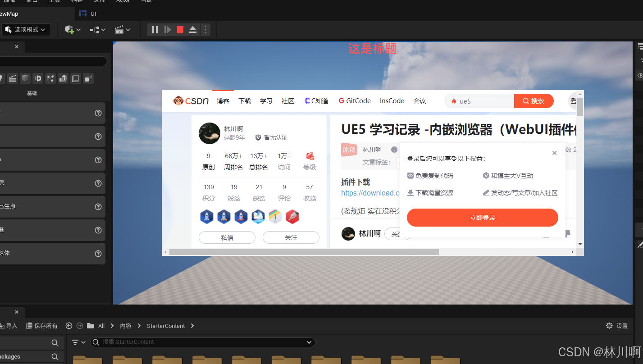Click the orange 搜索 search button
Image resolution: width=643 pixels, height=364 pixels.
pyautogui.click(x=534, y=101)
